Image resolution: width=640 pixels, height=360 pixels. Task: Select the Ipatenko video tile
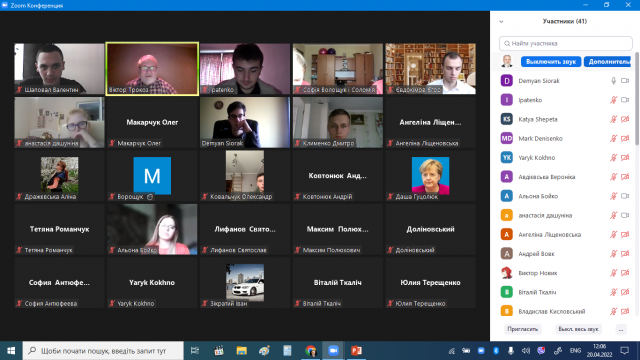click(245, 69)
